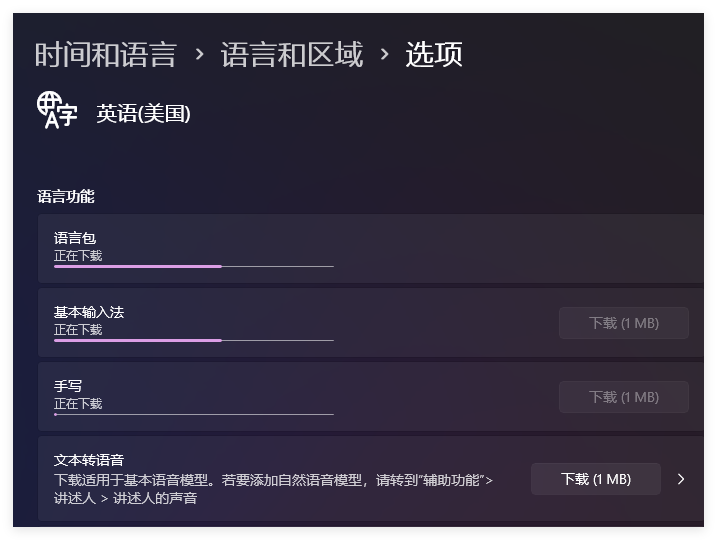The height and width of the screenshot is (540, 717).
Task: Click the 手写 row title
Action: [x=67, y=386]
